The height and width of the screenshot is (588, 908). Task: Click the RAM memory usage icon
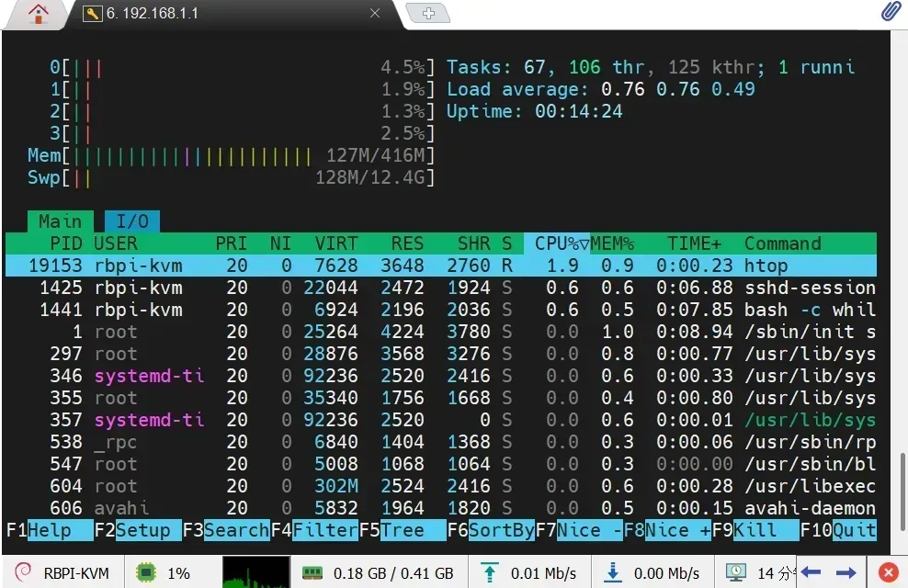(x=312, y=573)
